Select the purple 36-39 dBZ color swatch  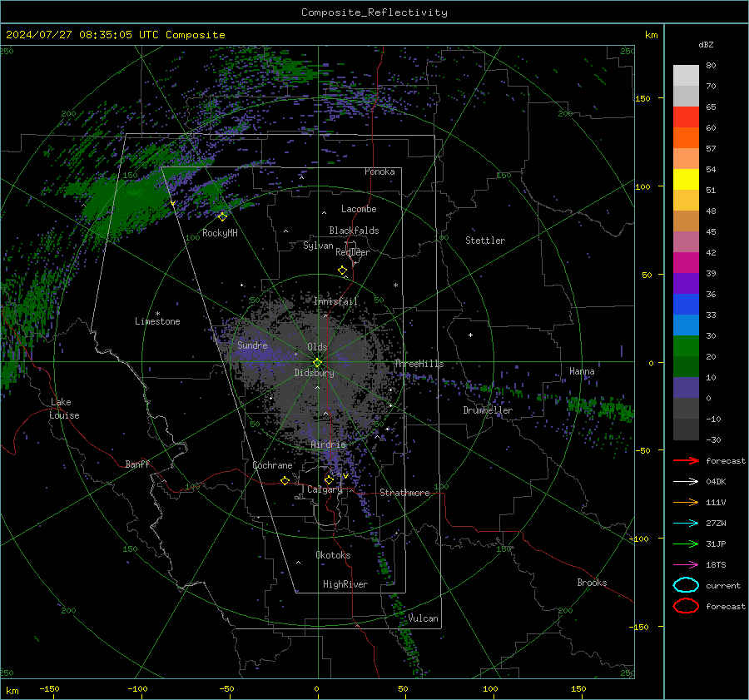[686, 283]
